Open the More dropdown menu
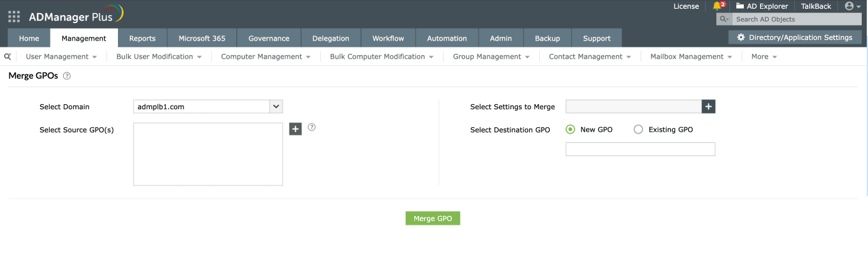 [x=764, y=56]
